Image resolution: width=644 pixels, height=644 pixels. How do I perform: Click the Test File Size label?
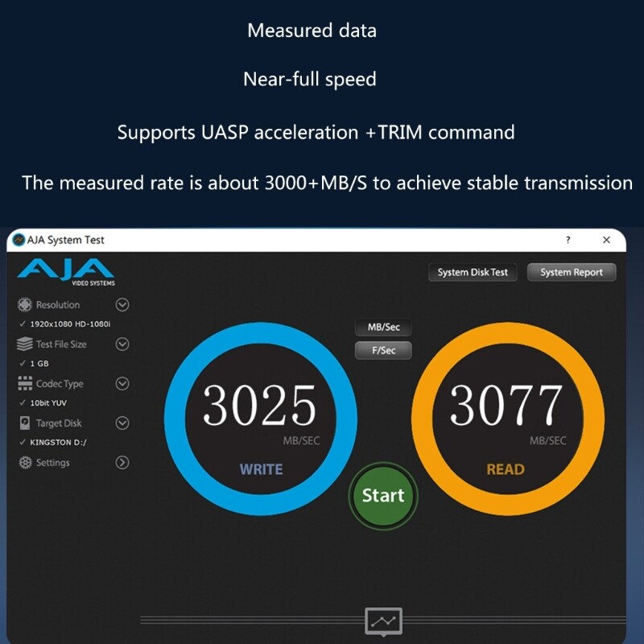pos(61,345)
